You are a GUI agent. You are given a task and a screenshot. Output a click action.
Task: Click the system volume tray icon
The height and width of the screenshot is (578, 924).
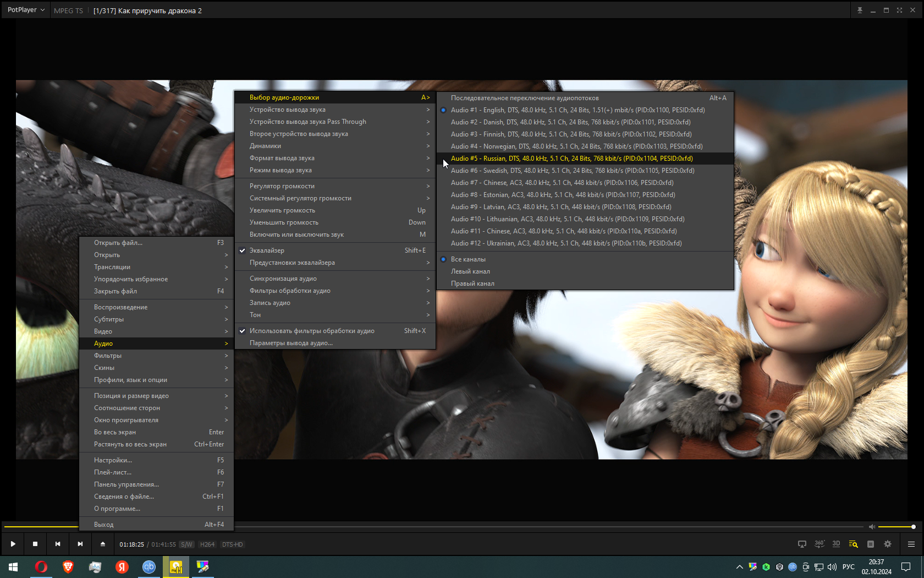pyautogui.click(x=832, y=567)
